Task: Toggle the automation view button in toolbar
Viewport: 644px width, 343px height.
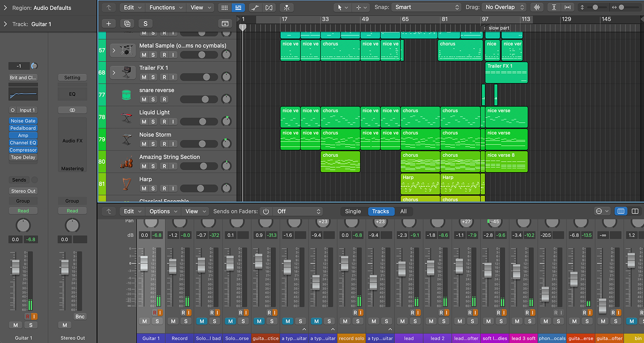Action: pyautogui.click(x=255, y=8)
